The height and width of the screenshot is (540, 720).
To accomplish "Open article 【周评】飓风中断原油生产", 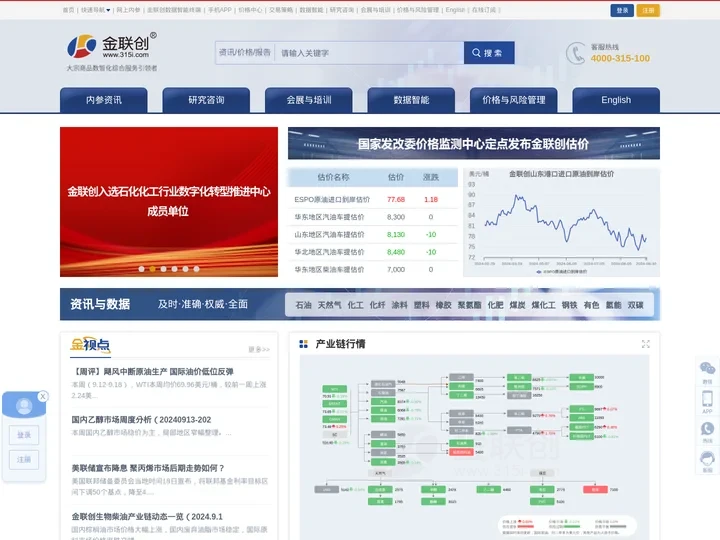I will [x=152, y=371].
